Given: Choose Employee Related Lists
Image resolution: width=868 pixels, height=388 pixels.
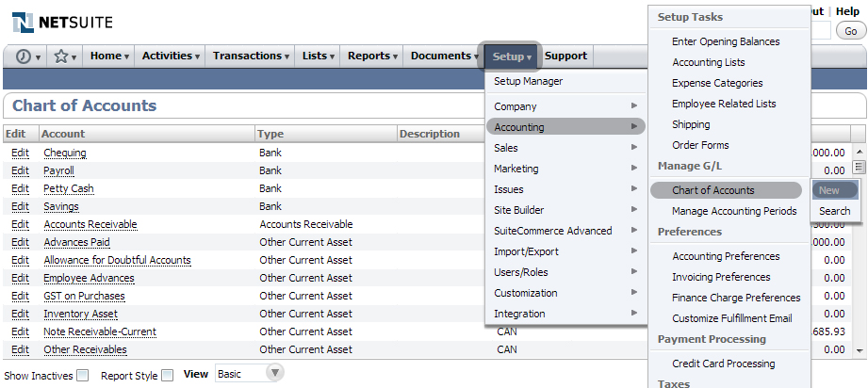Looking at the screenshot, I should (724, 104).
